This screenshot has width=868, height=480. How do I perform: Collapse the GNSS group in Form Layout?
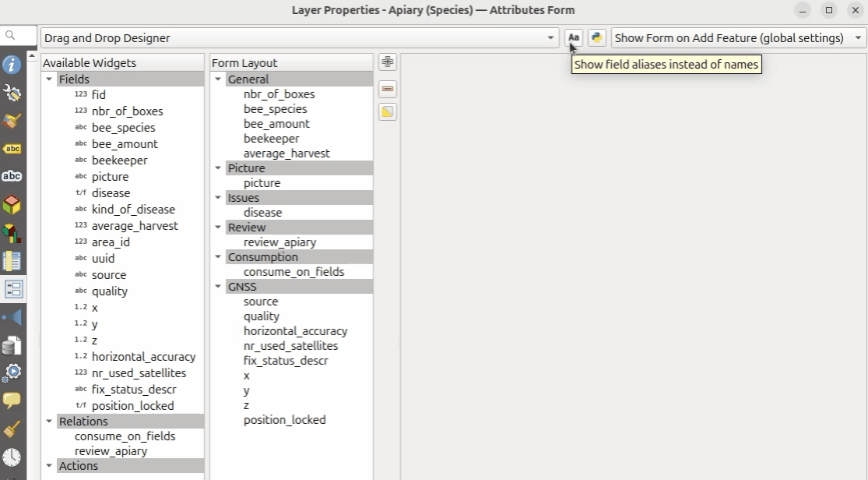[219, 287]
